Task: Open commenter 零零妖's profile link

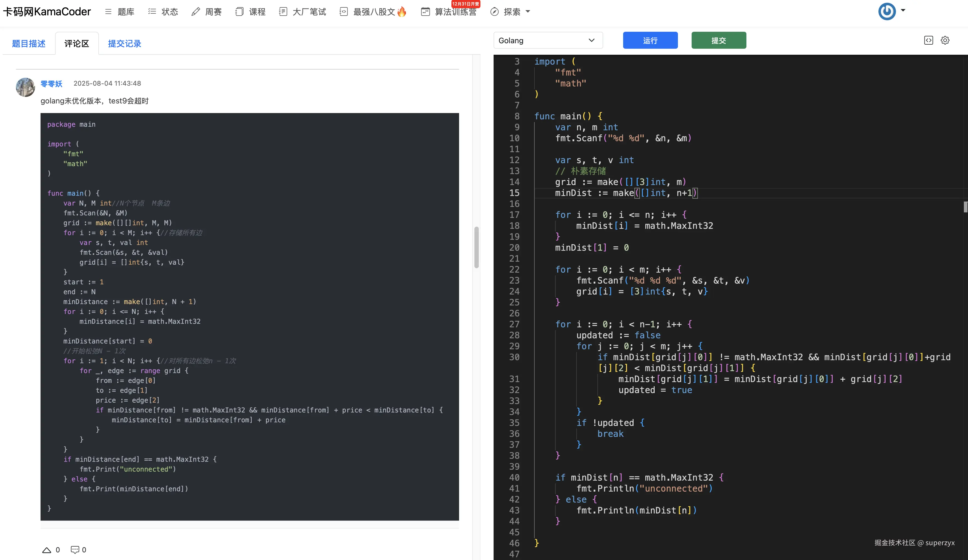Action: point(51,84)
